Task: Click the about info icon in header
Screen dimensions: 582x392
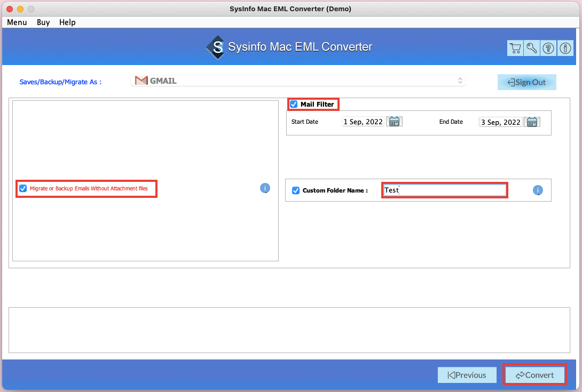Action: [565, 48]
